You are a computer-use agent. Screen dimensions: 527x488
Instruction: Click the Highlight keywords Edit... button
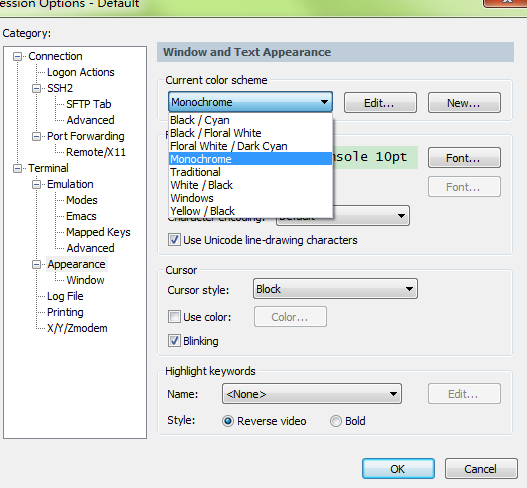click(464, 394)
